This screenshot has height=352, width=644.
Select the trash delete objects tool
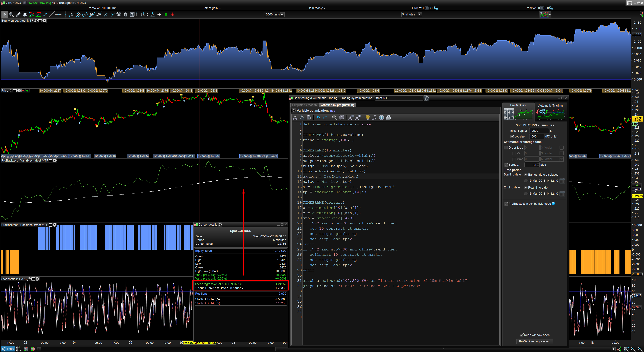pos(126,14)
